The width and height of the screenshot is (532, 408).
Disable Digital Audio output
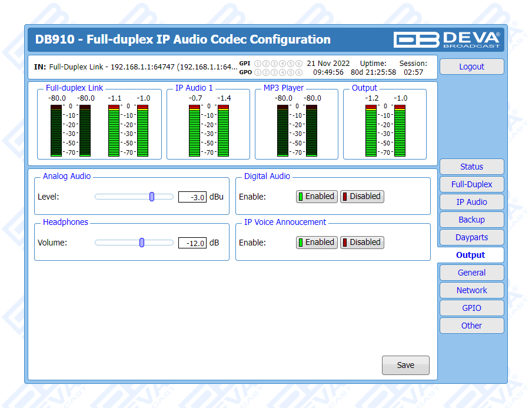(x=362, y=197)
